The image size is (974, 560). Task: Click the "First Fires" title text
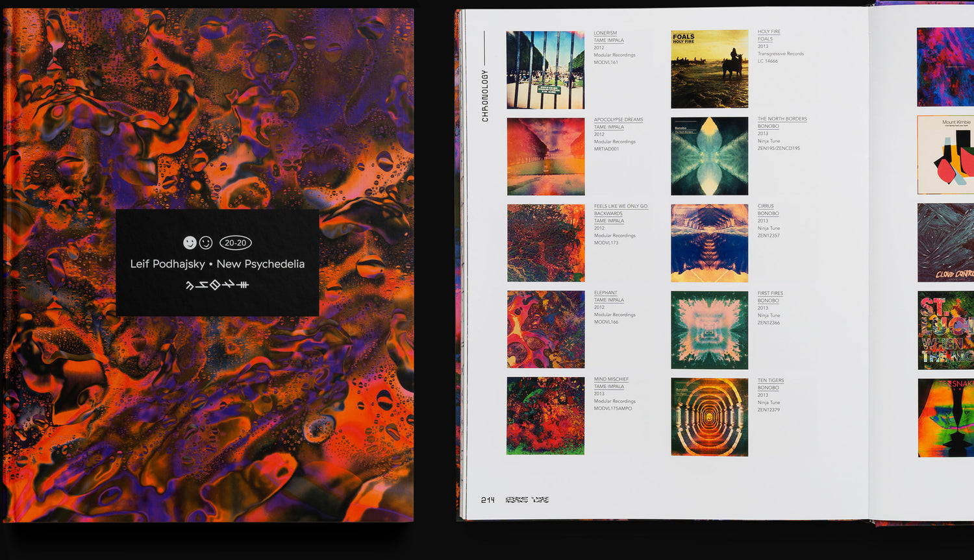(770, 293)
